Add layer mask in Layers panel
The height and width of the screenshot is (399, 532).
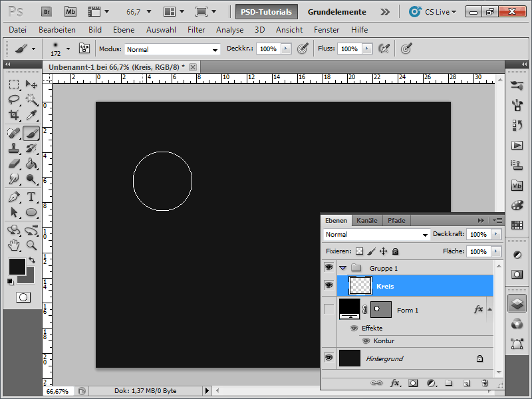tap(413, 383)
